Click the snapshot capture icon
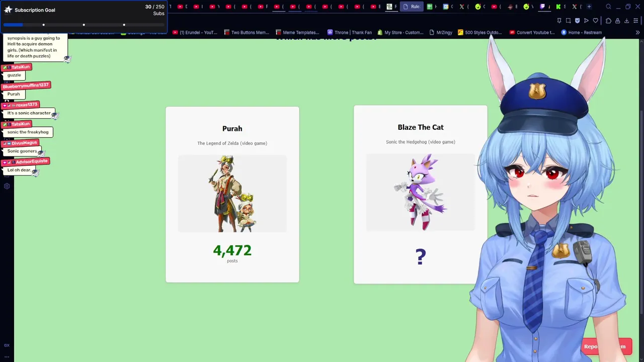The image size is (644, 362). [568, 21]
